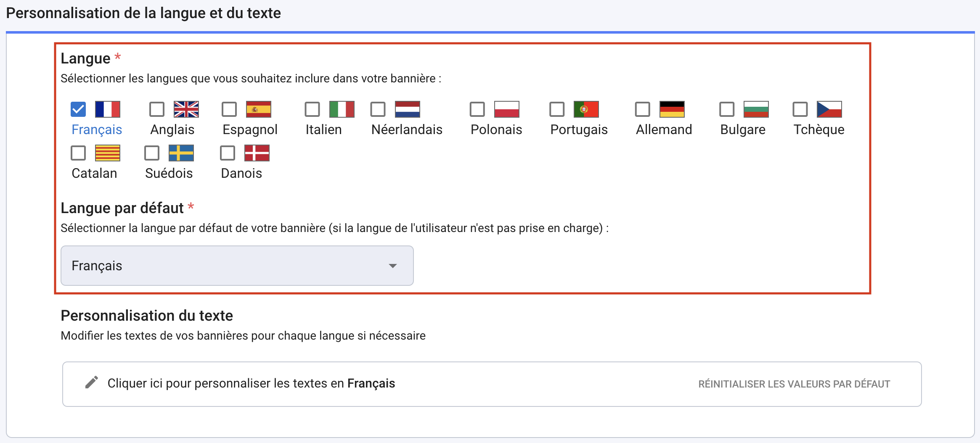Click the French flag icon
This screenshot has height=443, width=980.
[x=108, y=109]
